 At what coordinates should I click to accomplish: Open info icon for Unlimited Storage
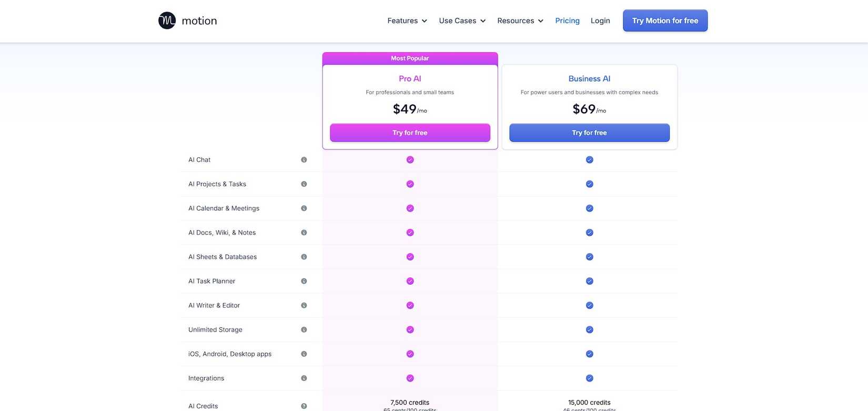(x=304, y=329)
